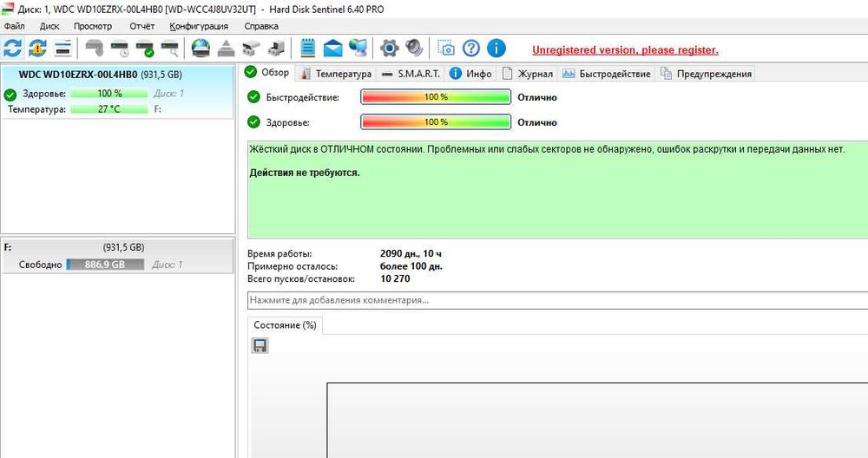Click the left-panel Здоровье 100 % bar
This screenshot has height=458, width=868.
[109, 94]
